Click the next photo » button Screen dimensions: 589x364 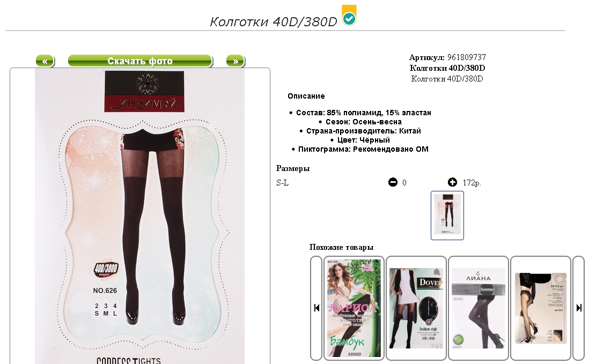coord(235,61)
